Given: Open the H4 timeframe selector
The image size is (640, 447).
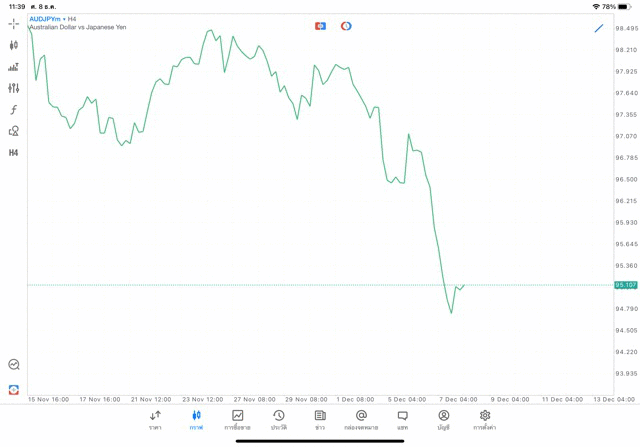Looking at the screenshot, I should point(13,153).
